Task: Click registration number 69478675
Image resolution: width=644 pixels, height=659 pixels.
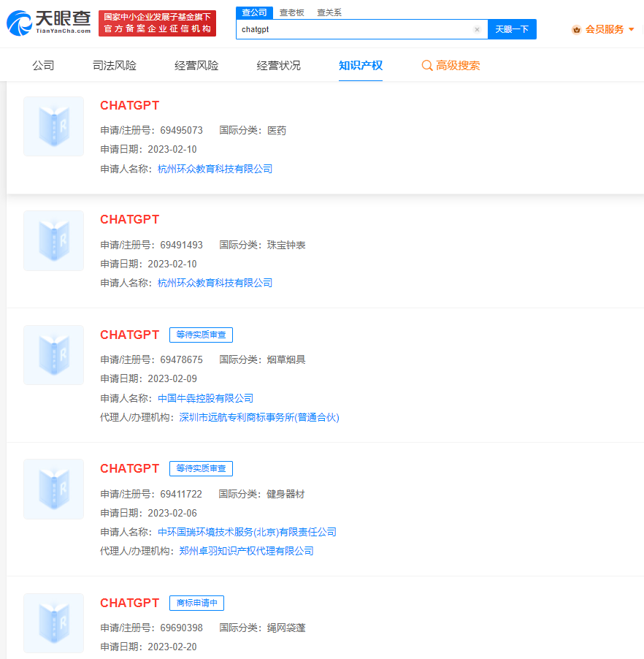Action: 182,359
